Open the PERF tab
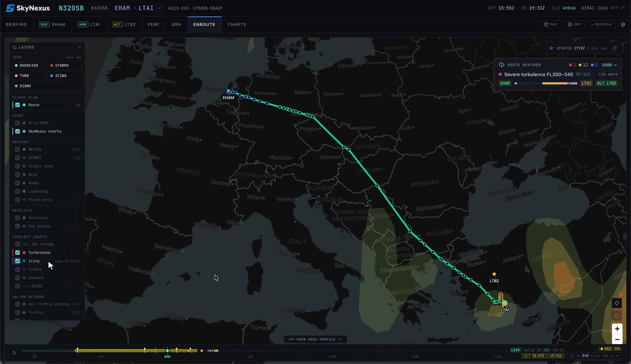631x364 pixels. [x=153, y=24]
